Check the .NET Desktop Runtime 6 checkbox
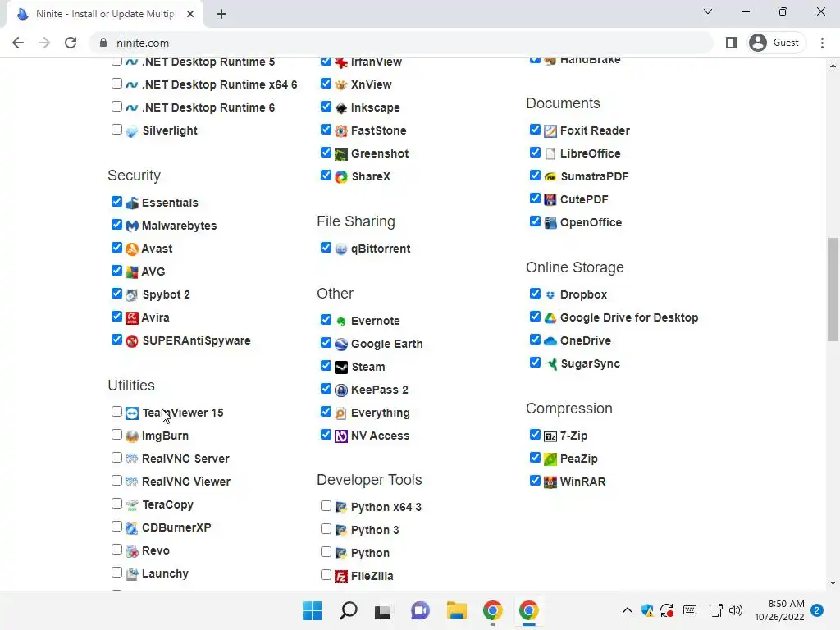840x630 pixels. [x=116, y=107]
